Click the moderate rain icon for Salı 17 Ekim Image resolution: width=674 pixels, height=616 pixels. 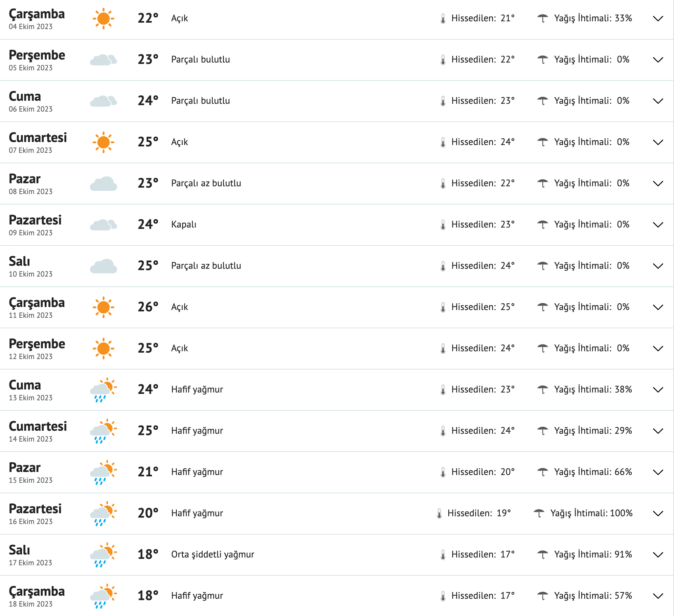click(104, 554)
